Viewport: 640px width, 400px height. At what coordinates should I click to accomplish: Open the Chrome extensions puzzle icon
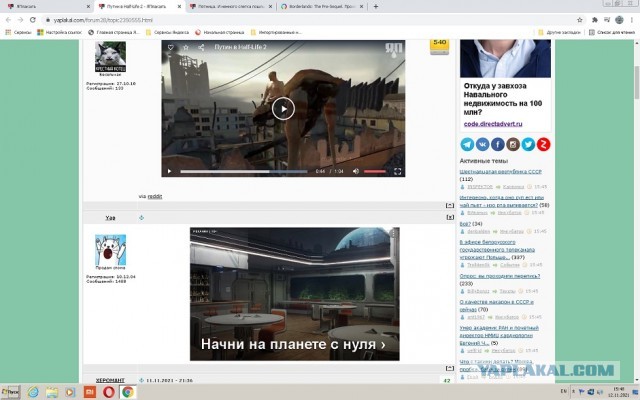595,20
